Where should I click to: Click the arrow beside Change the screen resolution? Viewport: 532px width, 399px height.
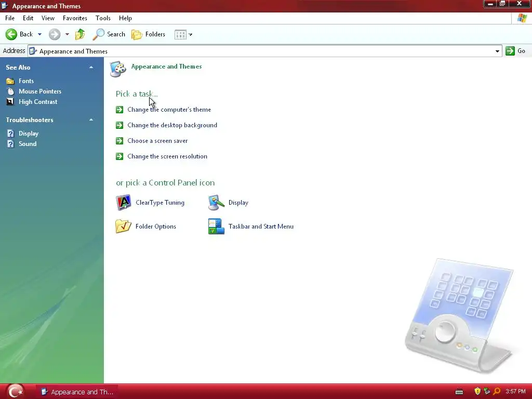click(119, 156)
